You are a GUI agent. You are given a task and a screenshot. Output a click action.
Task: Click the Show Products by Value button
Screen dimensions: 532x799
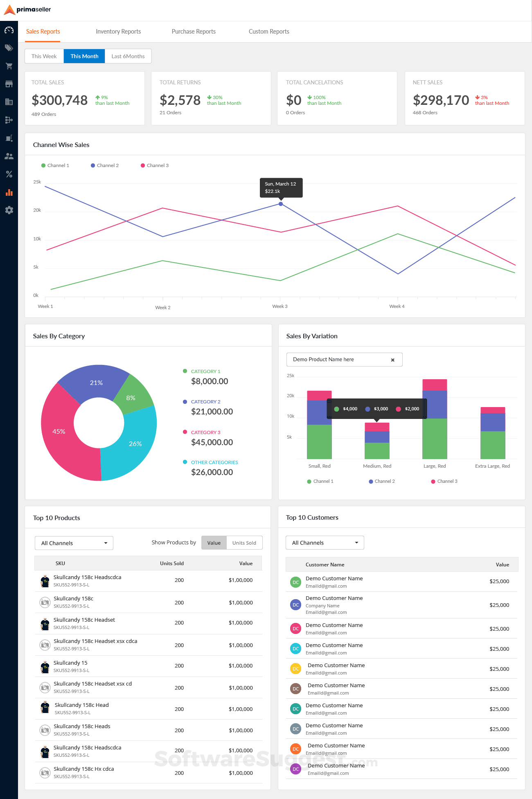[214, 543]
